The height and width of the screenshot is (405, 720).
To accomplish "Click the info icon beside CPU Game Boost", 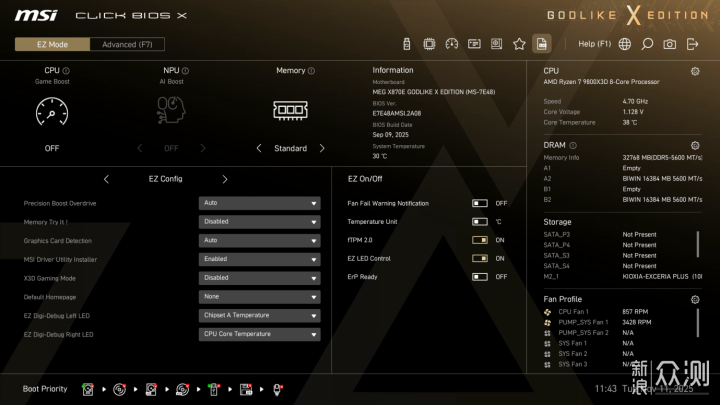I will pyautogui.click(x=66, y=71).
